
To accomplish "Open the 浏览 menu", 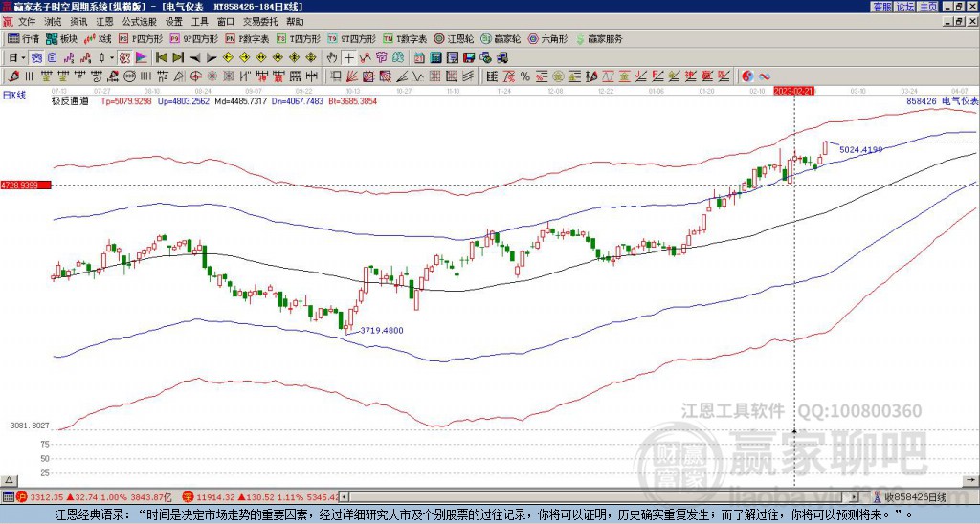I will [54, 22].
